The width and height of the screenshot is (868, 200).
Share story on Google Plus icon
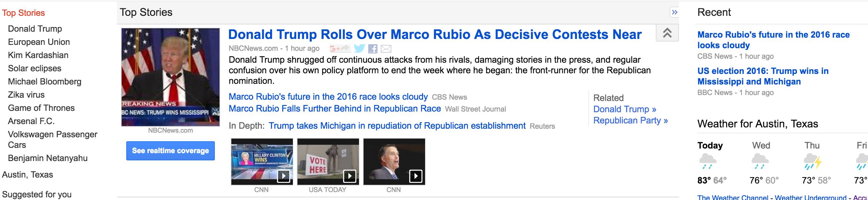coord(339,49)
